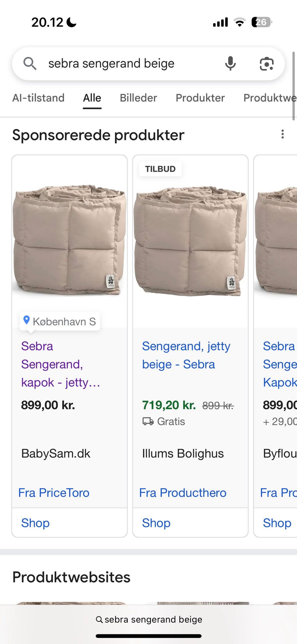
Task: Open Google Lens camera search
Action: 266,64
